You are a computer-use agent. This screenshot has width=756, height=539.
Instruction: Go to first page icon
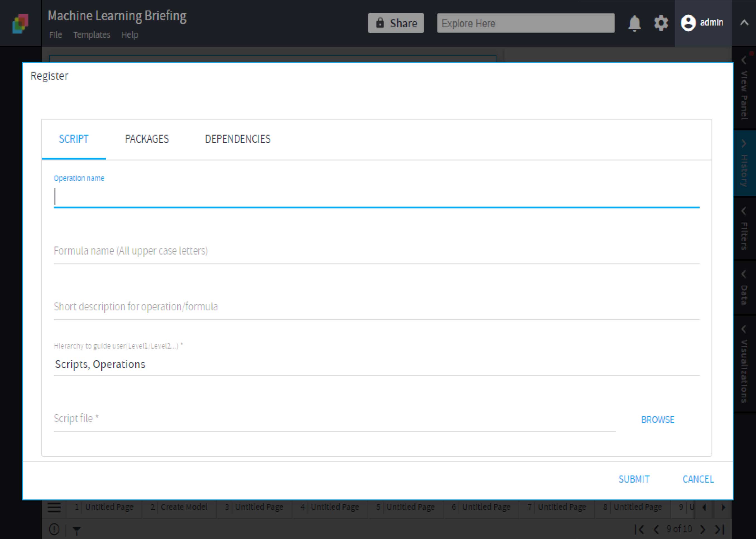tap(639, 529)
